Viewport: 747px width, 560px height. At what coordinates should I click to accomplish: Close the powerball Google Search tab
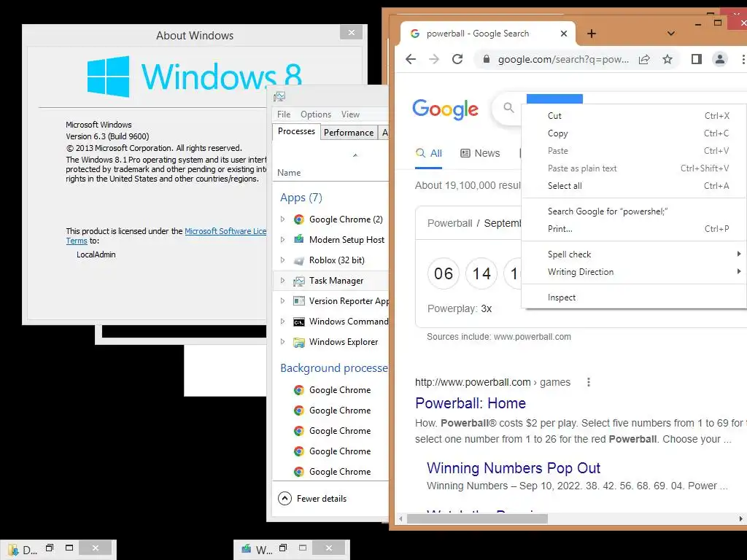[x=564, y=34]
